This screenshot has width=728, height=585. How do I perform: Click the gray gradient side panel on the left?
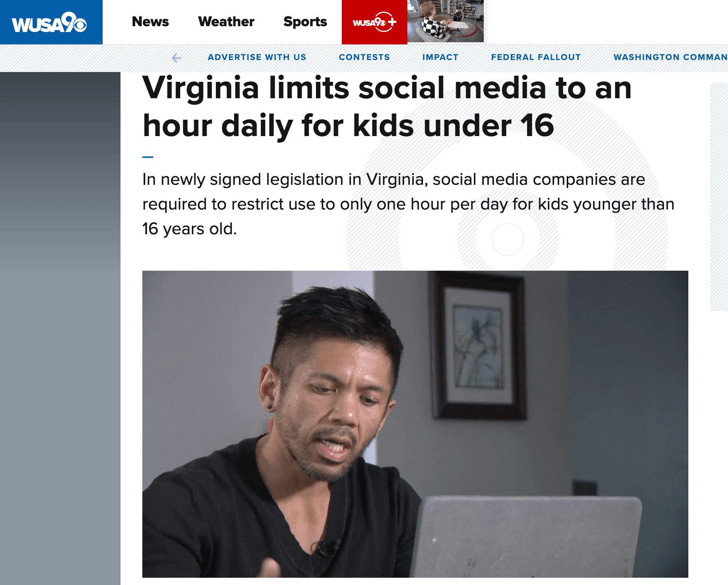(60, 327)
